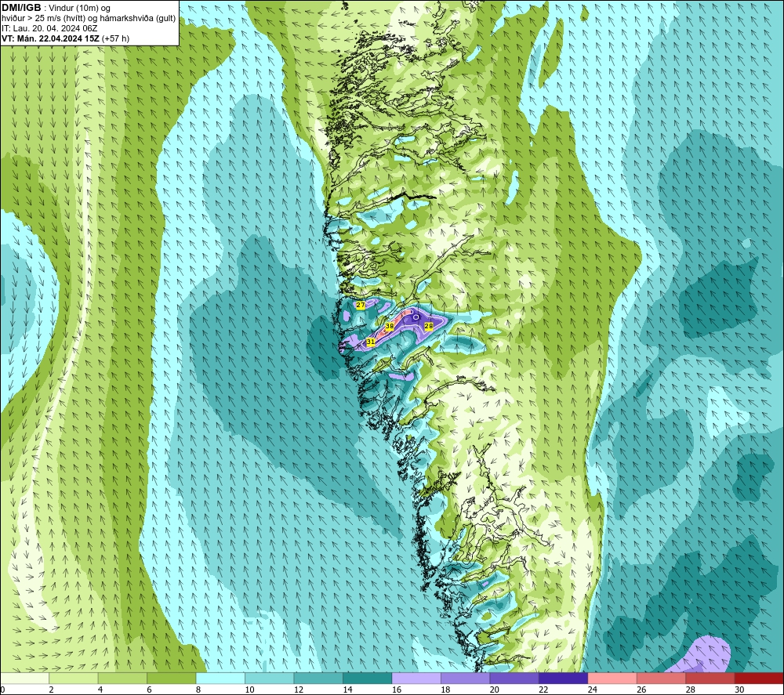This screenshot has width=784, height=695.
Task: Pick the 26–28 m/s salmon red swatch
Action: [x=662, y=678]
